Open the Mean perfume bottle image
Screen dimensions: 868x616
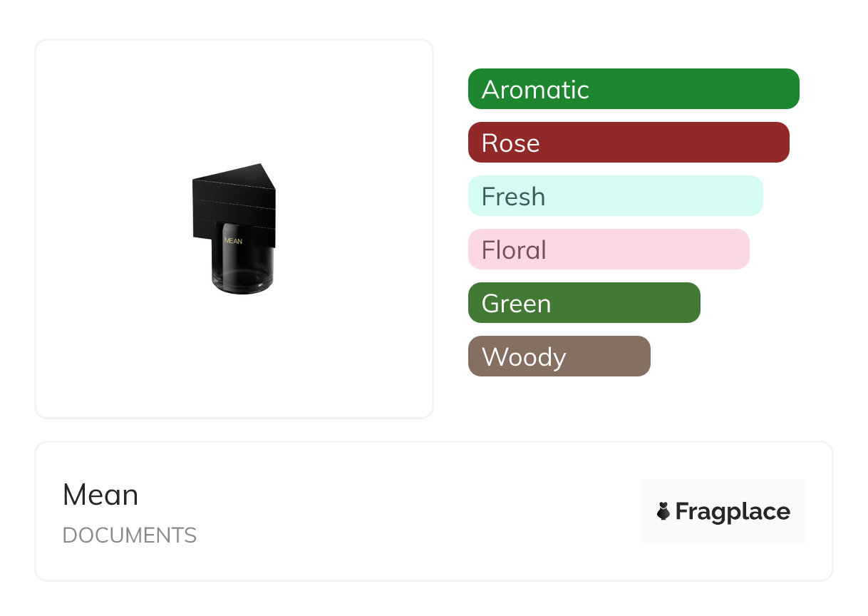tap(234, 229)
